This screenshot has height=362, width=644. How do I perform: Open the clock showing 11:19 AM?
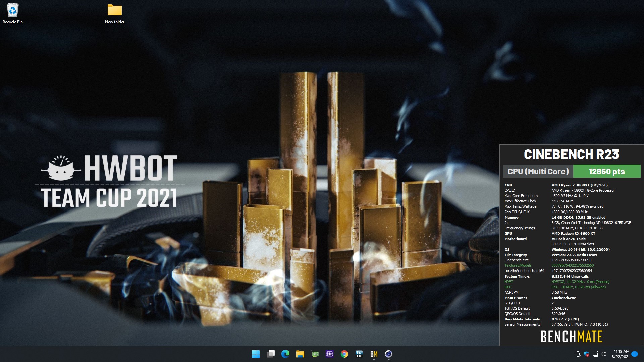[x=621, y=354]
